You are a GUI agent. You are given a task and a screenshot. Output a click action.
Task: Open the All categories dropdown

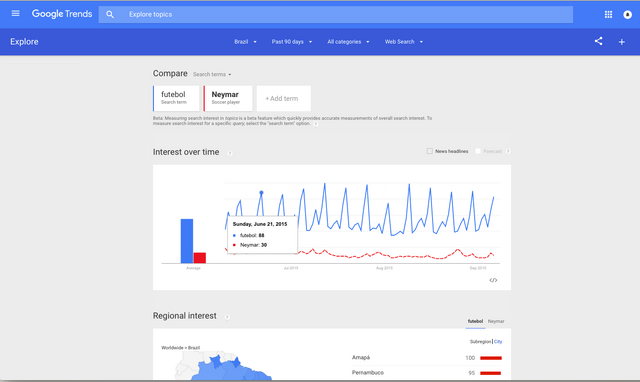pos(348,42)
